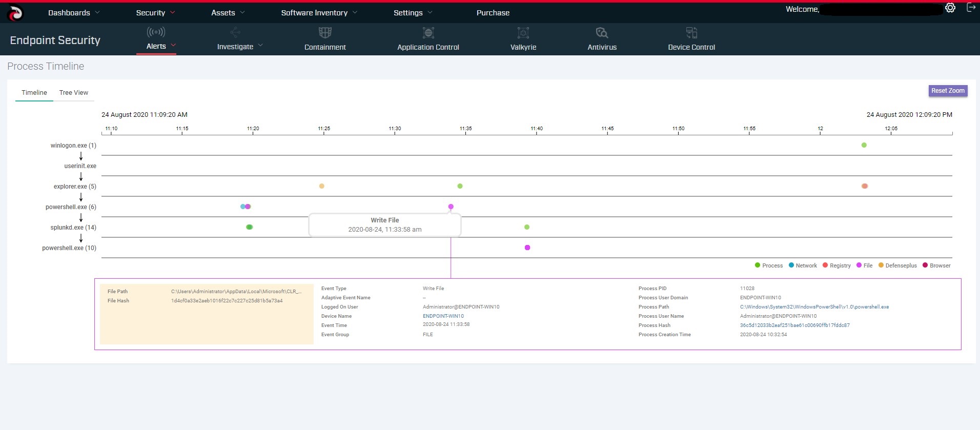Click the Event Time value 2020-08-24 11:33:58

point(446,324)
